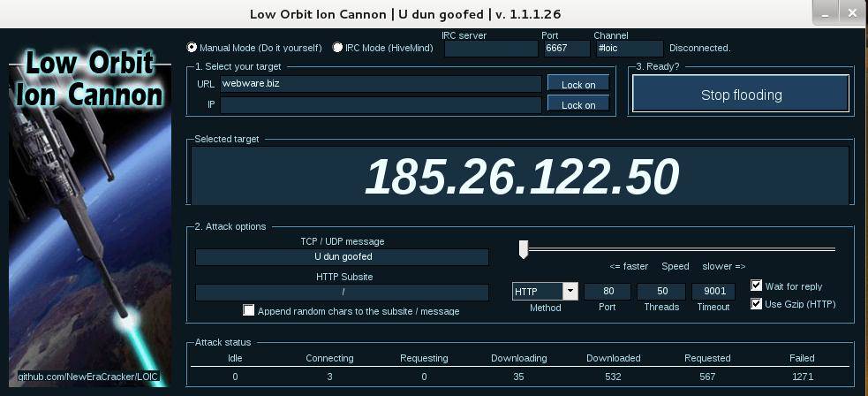Viewport: 868px width, 396px height.
Task: Click the window title bar text
Action: tap(405, 14)
